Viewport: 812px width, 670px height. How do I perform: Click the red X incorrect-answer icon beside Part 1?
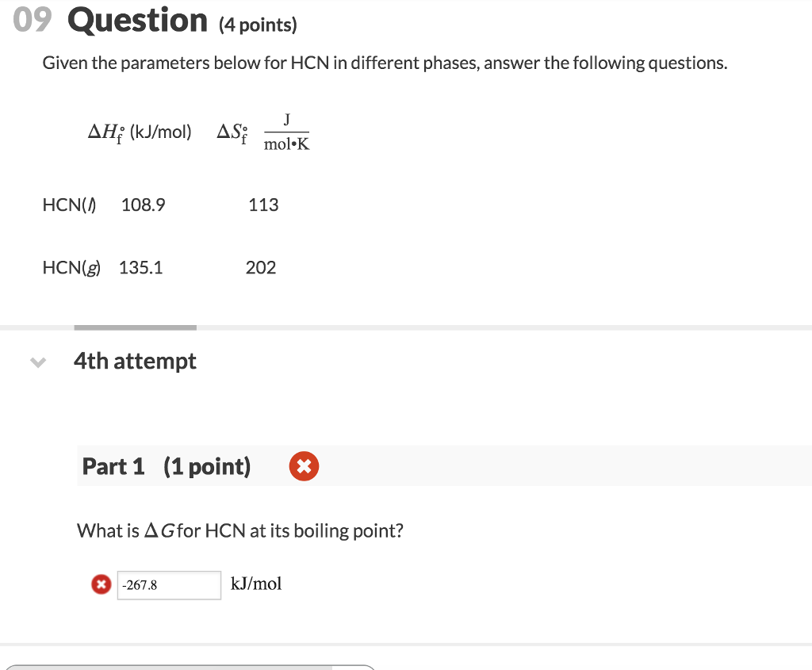(304, 466)
